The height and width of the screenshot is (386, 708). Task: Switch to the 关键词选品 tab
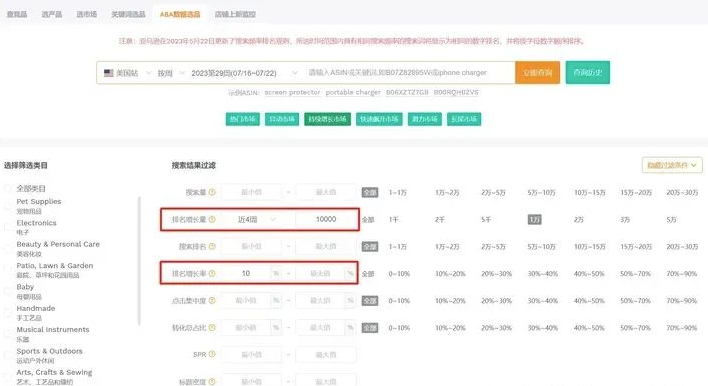(128, 14)
